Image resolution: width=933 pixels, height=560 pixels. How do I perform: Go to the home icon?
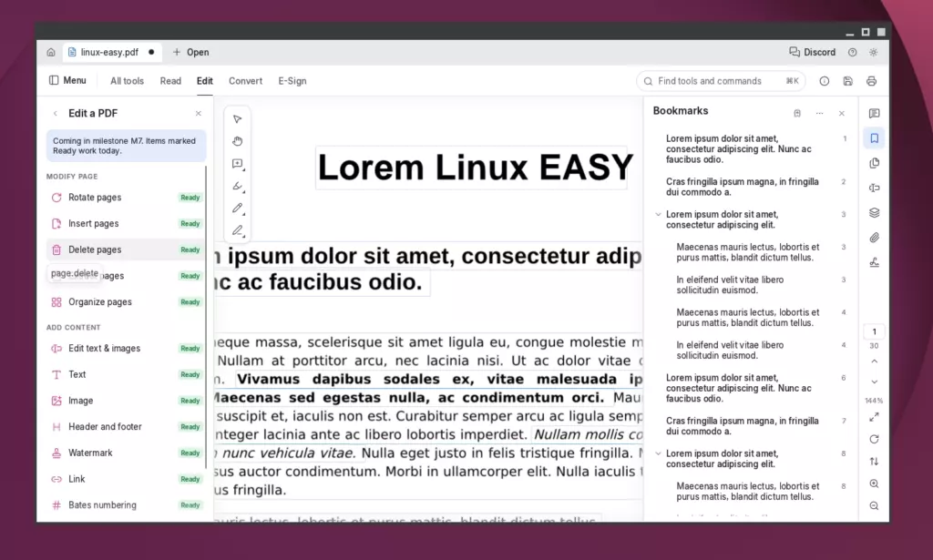point(51,52)
